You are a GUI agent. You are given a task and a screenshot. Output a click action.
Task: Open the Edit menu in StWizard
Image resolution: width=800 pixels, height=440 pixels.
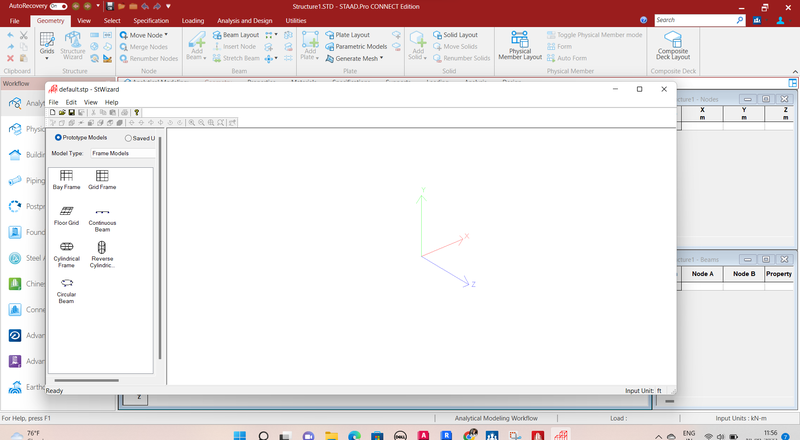pos(71,102)
